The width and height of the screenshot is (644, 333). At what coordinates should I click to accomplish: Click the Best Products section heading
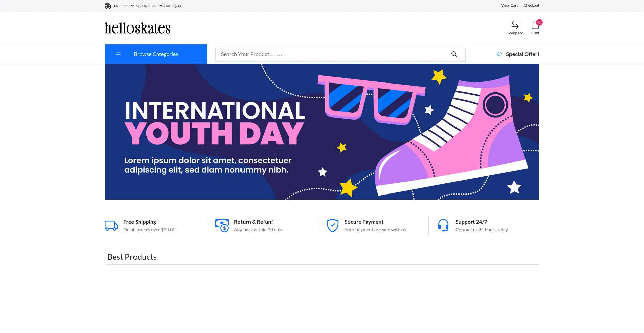tap(132, 257)
